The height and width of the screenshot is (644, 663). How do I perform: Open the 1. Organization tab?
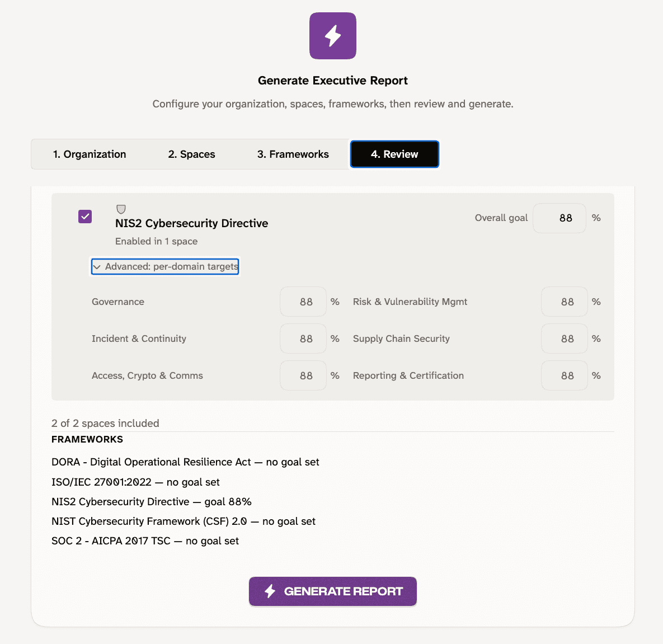click(x=89, y=154)
